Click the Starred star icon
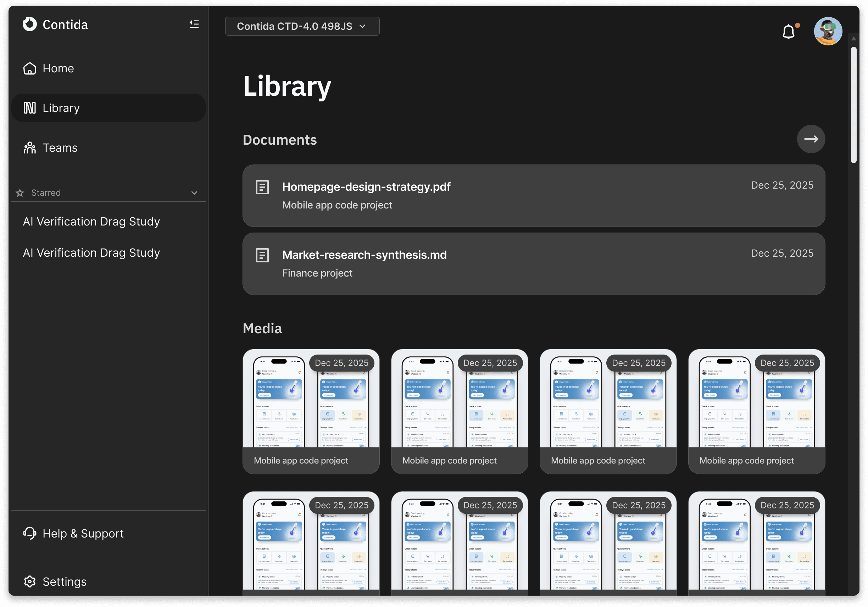Image resolution: width=868 pixels, height=607 pixels. pos(20,193)
